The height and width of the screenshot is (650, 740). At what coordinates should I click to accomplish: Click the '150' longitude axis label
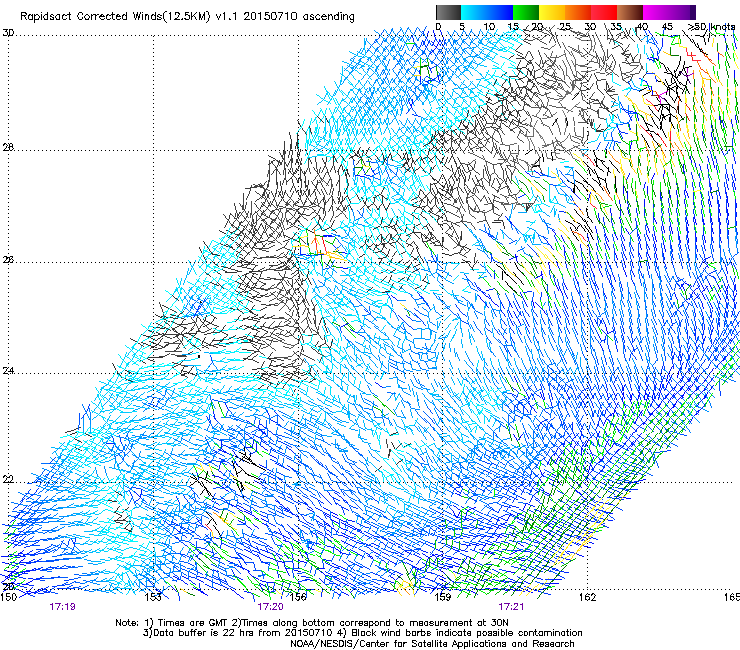pyautogui.click(x=9, y=597)
